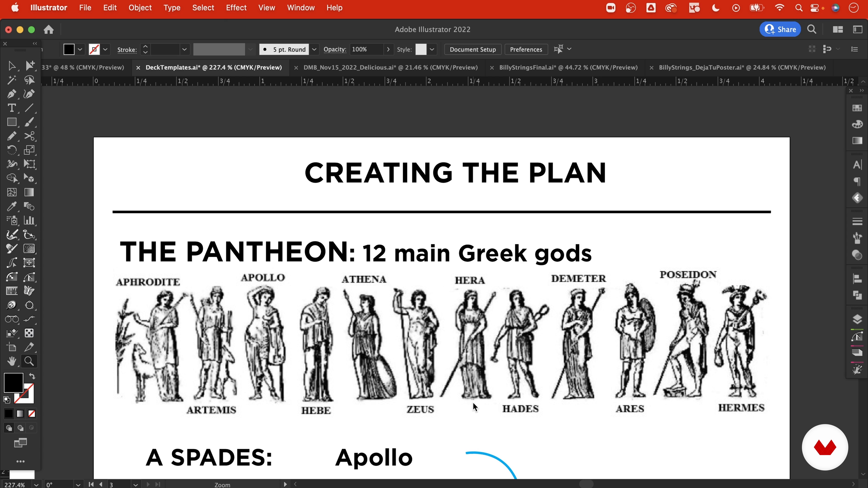
Task: Select the Artboard tool
Action: [x=12, y=347]
